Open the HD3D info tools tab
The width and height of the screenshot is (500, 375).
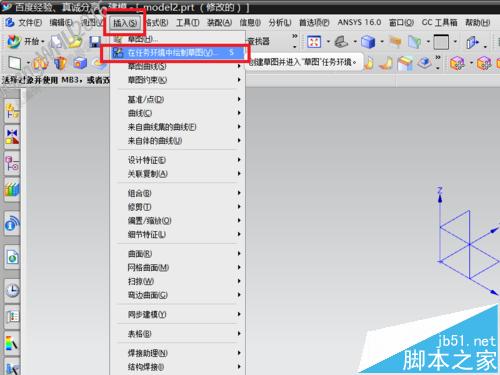12,224
